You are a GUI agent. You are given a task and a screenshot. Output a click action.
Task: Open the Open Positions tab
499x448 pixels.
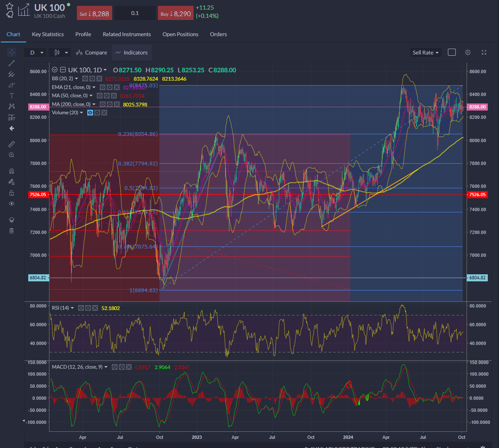coord(180,34)
